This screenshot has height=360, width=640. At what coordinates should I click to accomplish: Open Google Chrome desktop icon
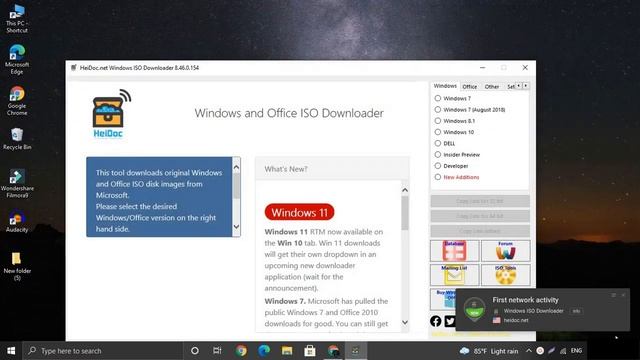(17, 101)
